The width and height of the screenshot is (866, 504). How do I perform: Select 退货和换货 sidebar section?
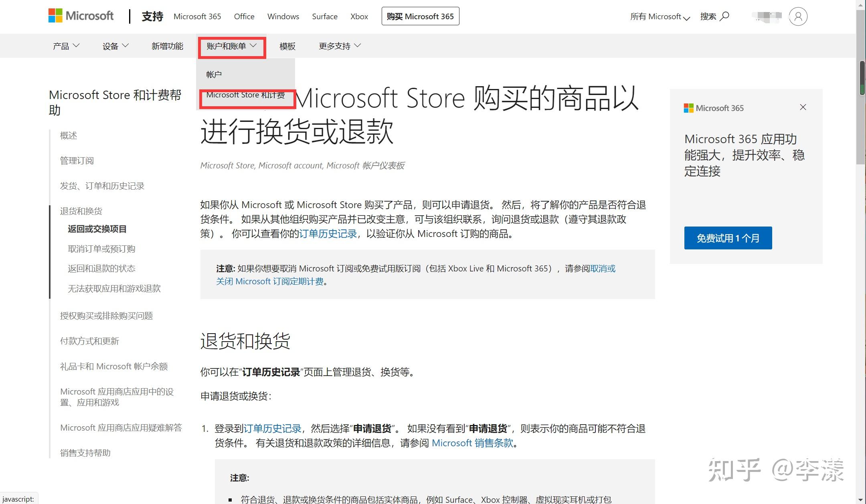tap(81, 211)
